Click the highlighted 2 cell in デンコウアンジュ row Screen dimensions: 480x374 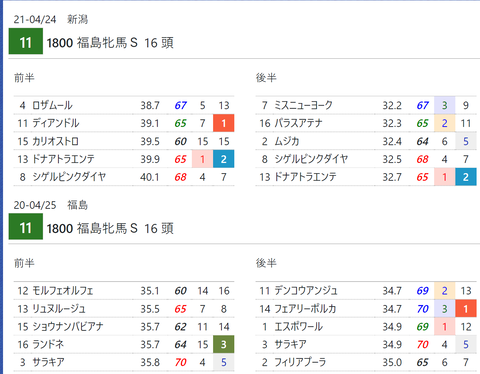[445, 291]
